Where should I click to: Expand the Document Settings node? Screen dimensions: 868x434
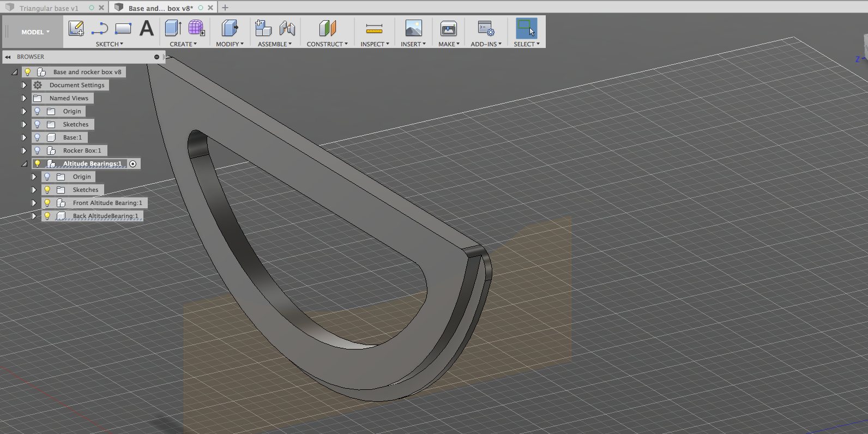tap(24, 85)
